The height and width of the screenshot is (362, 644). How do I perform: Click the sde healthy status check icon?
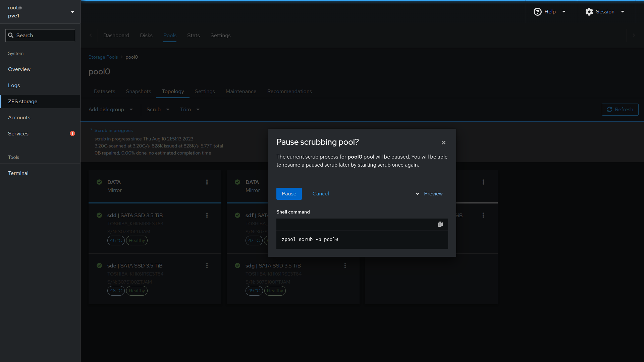pos(99,265)
